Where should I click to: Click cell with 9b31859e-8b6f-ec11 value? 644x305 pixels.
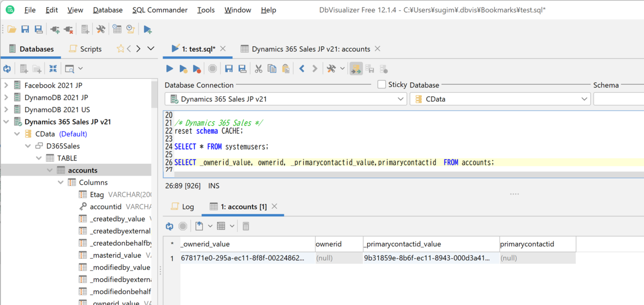[x=431, y=258]
